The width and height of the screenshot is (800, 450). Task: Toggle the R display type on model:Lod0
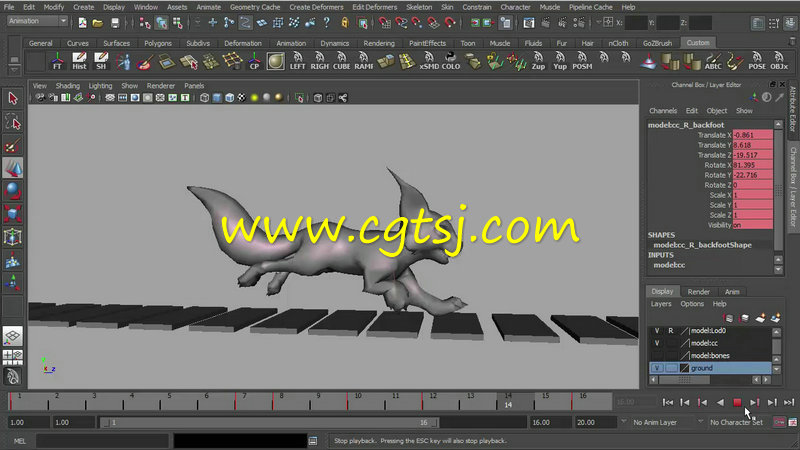point(671,331)
